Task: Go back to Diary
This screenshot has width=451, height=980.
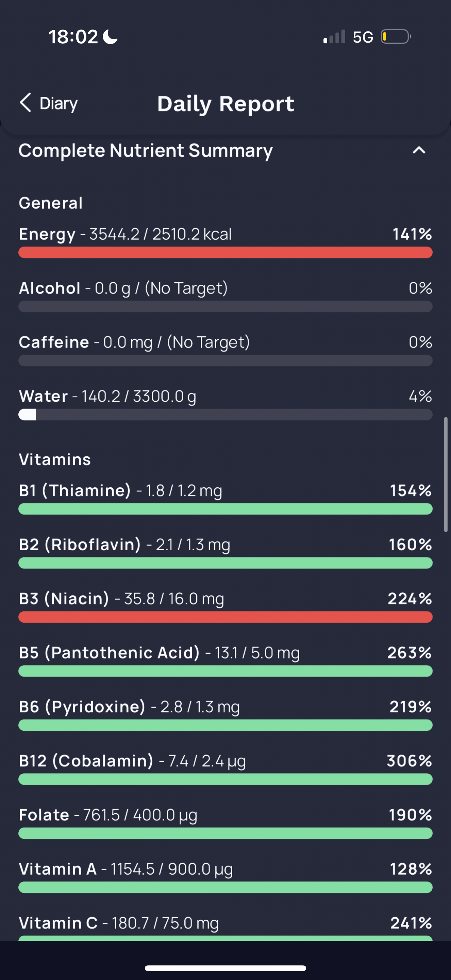Action: pos(49,103)
